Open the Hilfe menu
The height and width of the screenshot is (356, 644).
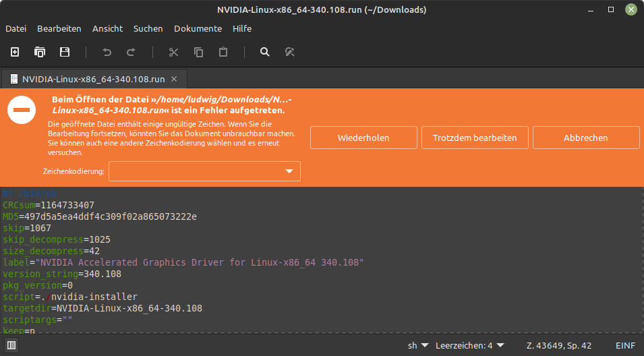pyautogui.click(x=242, y=29)
